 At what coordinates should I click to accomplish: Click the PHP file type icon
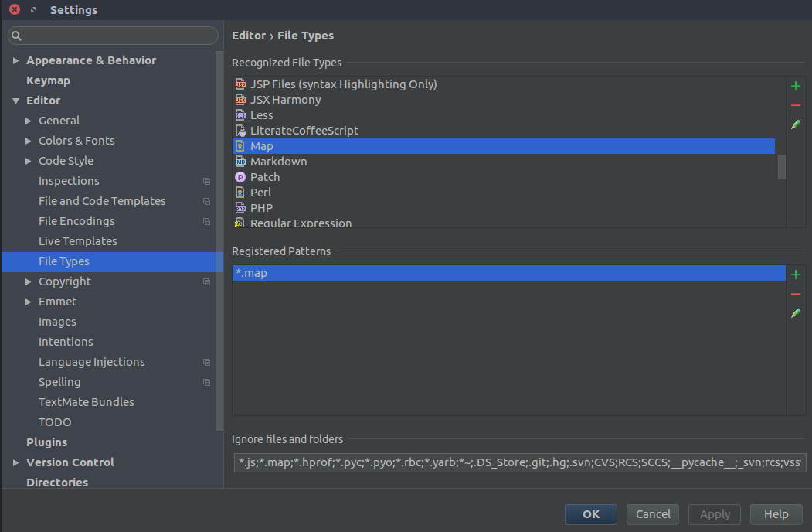point(240,208)
